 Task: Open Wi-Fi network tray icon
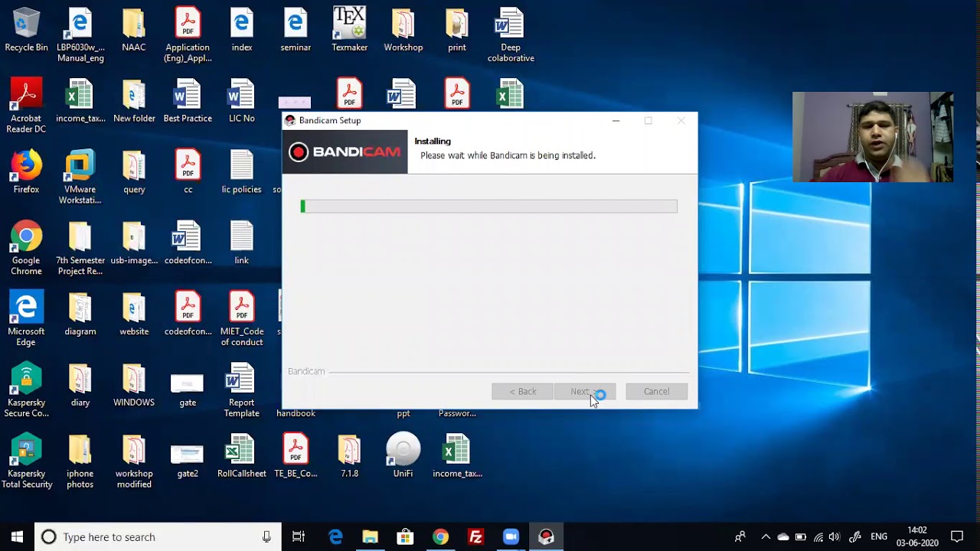click(x=818, y=537)
